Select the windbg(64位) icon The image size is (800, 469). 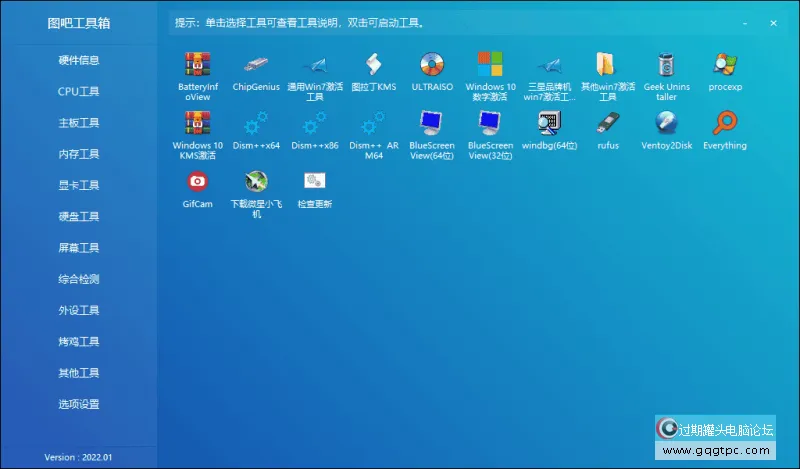coord(549,123)
